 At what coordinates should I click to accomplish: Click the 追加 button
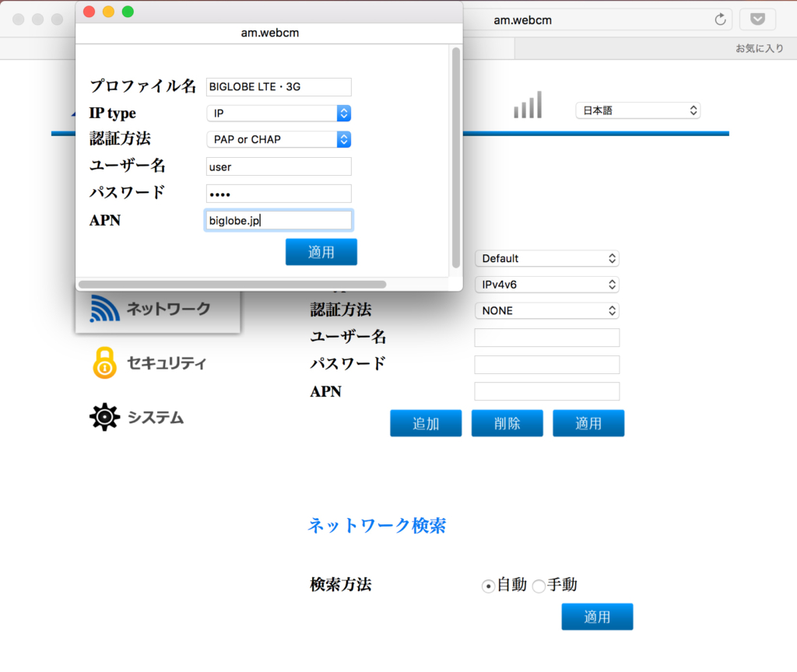tap(426, 423)
